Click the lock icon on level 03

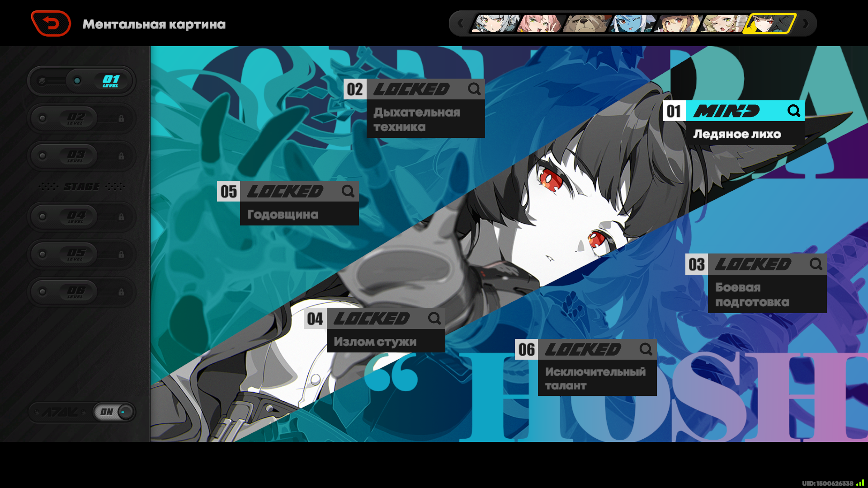pyautogui.click(x=121, y=156)
